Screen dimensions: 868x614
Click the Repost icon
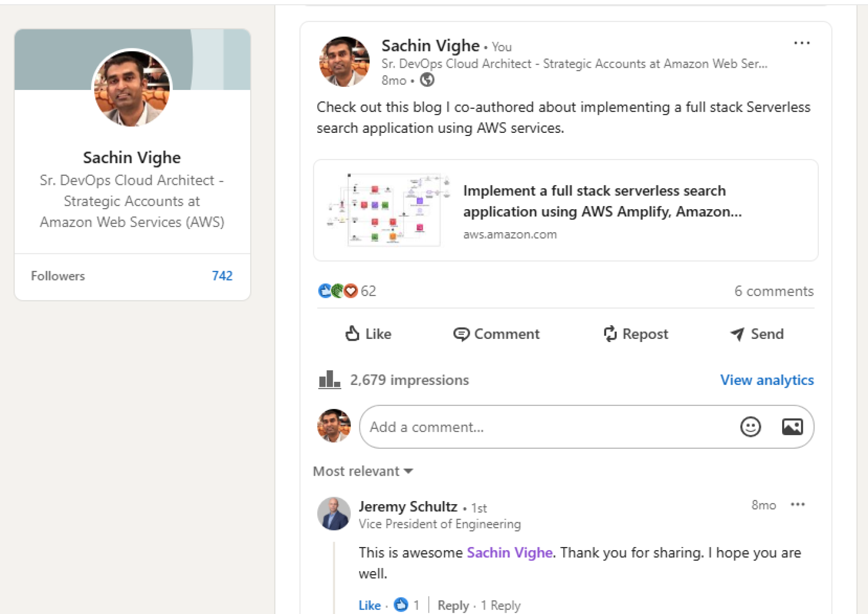(610, 334)
